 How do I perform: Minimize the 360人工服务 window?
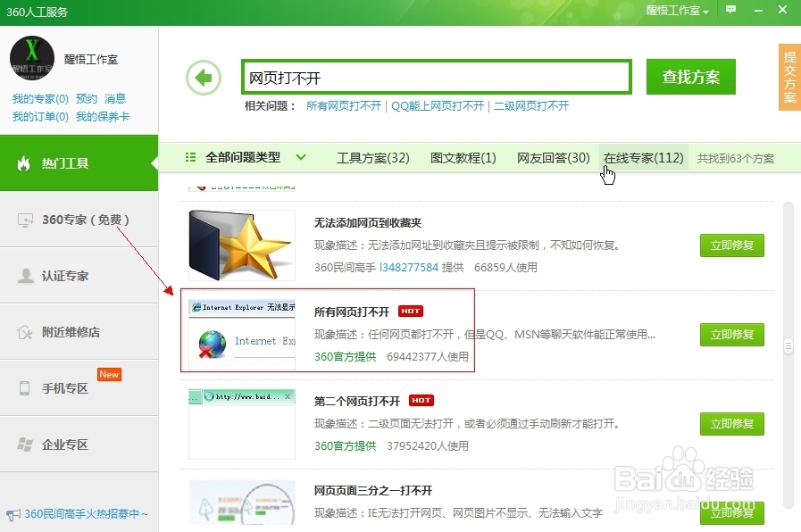coord(758,10)
